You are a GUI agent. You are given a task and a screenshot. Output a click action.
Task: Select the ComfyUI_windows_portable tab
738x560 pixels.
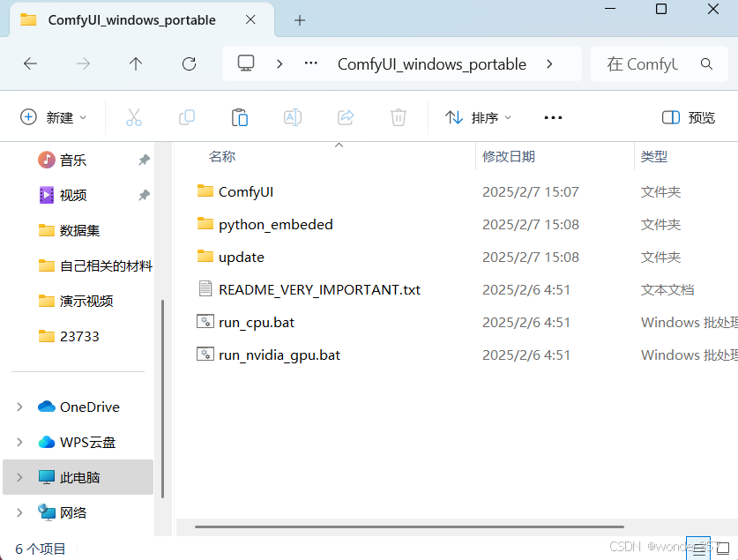[131, 19]
